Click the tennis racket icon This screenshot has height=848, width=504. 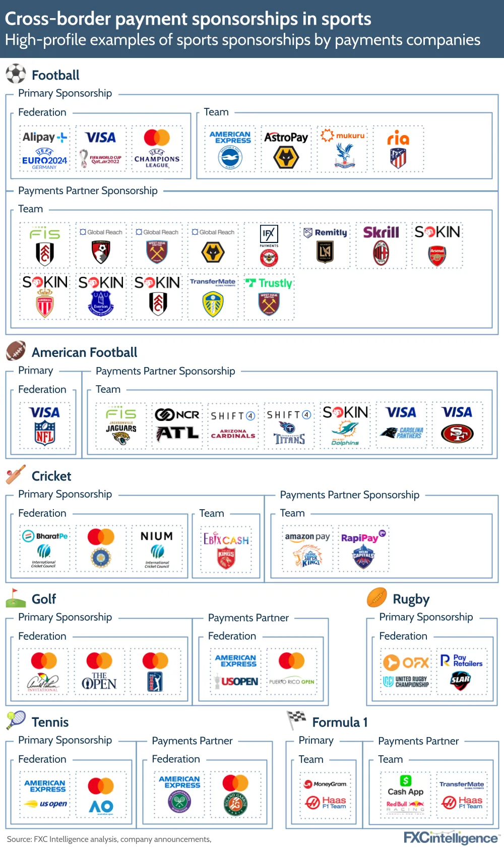[16, 720]
